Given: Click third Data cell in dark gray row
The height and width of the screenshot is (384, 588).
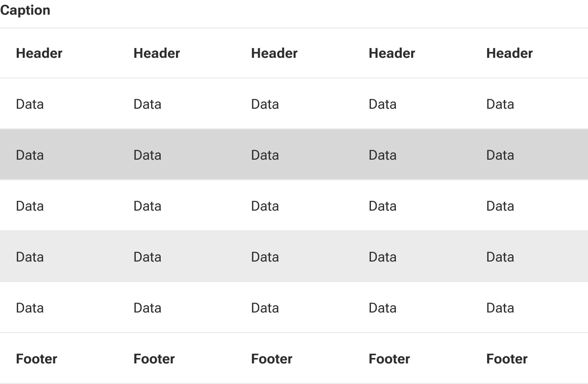Looking at the screenshot, I should point(294,155).
